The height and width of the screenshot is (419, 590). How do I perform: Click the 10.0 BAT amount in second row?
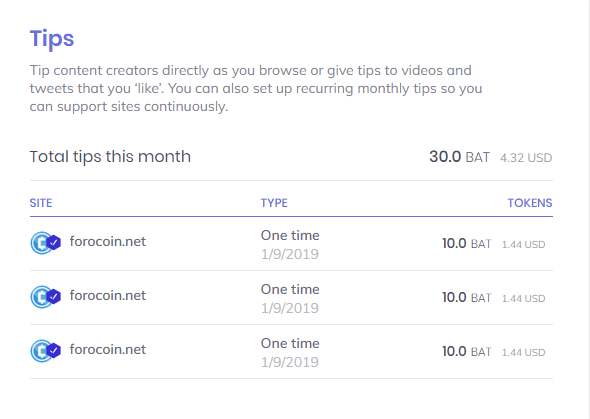click(x=467, y=298)
